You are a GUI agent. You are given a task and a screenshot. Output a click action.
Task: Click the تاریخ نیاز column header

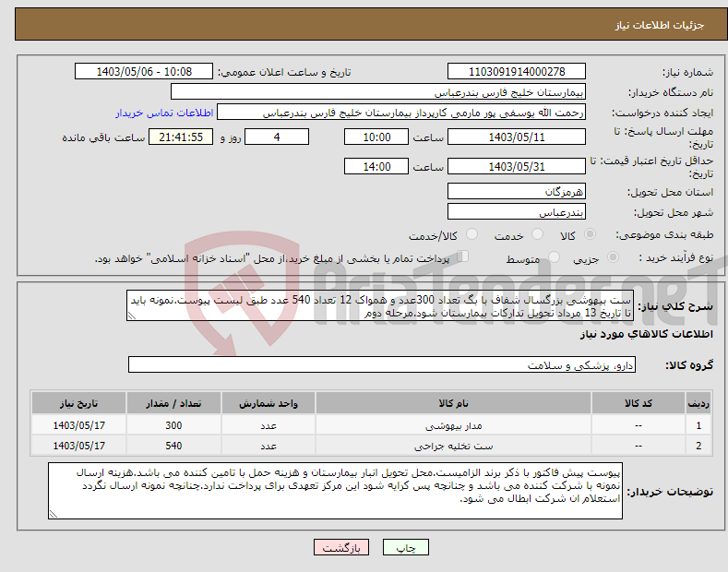(79, 403)
